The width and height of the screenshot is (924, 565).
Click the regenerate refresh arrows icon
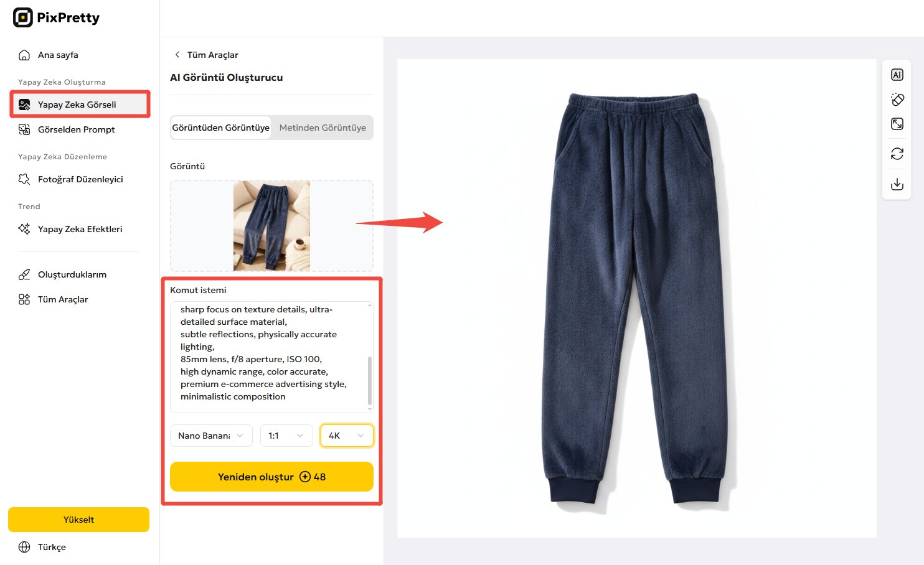pyautogui.click(x=897, y=154)
